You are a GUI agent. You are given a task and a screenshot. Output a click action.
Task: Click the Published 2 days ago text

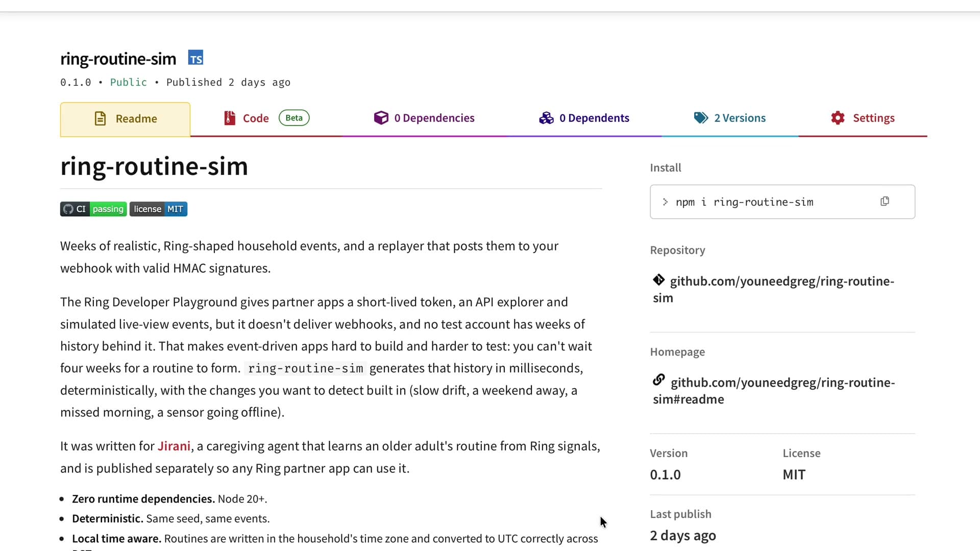point(228,83)
